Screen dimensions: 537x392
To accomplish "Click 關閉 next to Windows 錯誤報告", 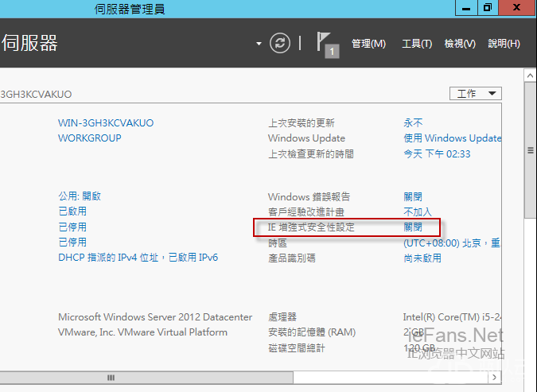I will (x=413, y=196).
